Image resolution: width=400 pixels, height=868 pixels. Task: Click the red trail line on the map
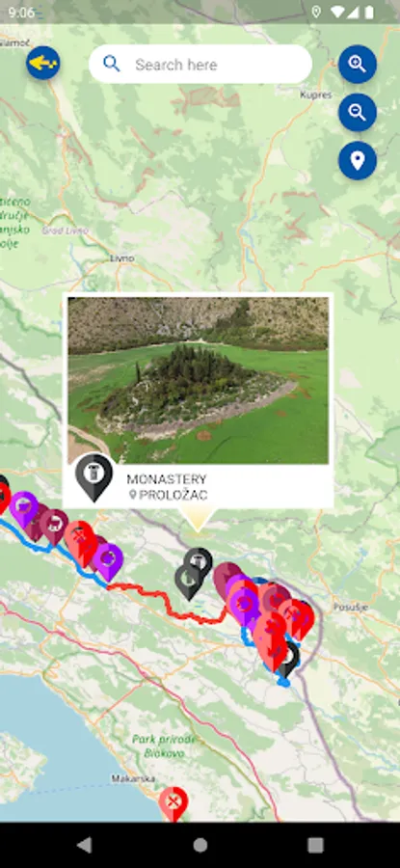coord(166,600)
